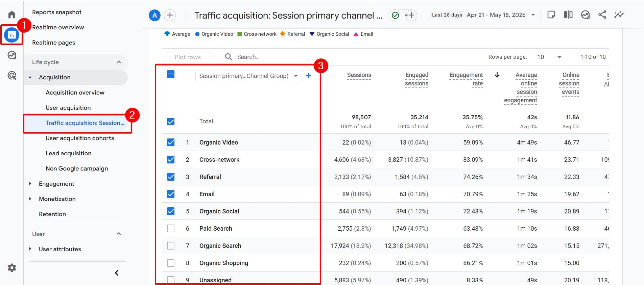644x285 pixels.
Task: Click Cross-network green legend square
Action: (x=239, y=34)
